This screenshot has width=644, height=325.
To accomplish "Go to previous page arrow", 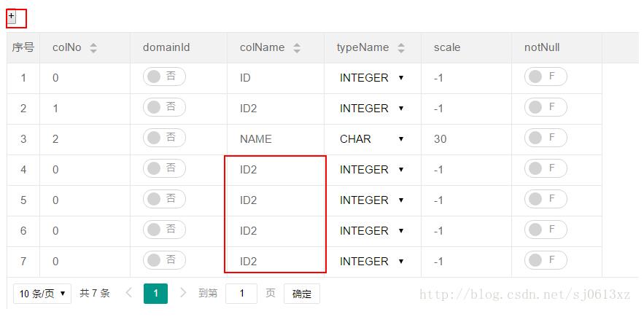I will coord(129,293).
